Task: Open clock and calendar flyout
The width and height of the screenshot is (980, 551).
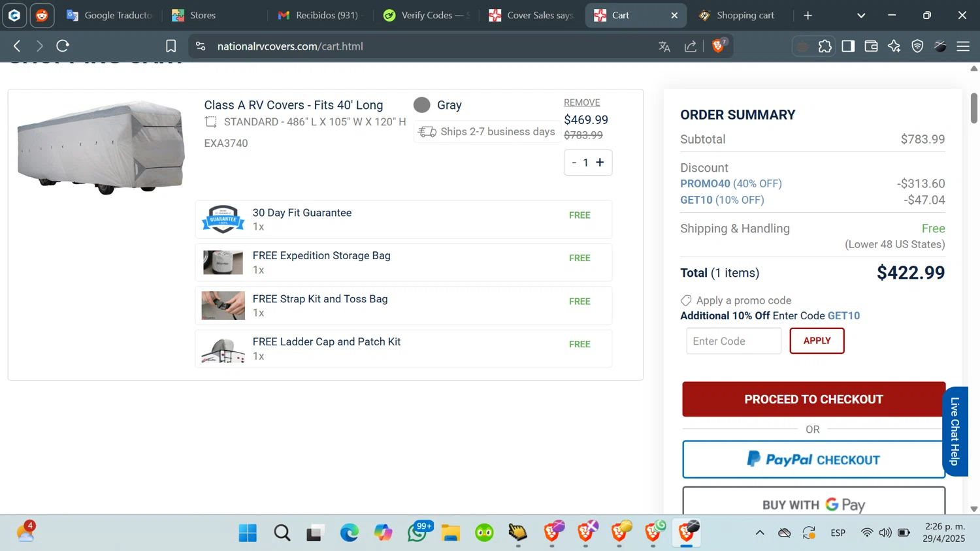Action: [944, 533]
